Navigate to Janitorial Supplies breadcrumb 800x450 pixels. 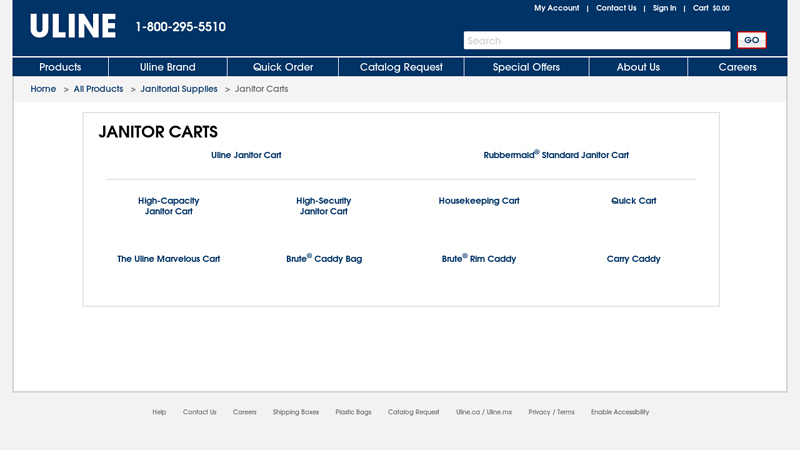pyautogui.click(x=179, y=89)
